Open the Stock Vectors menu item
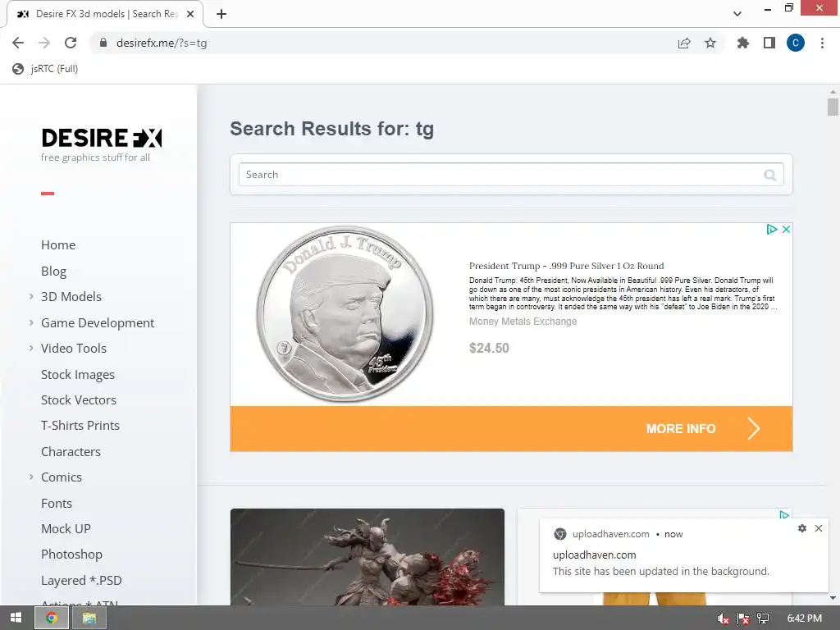This screenshot has width=840, height=630. click(x=79, y=400)
